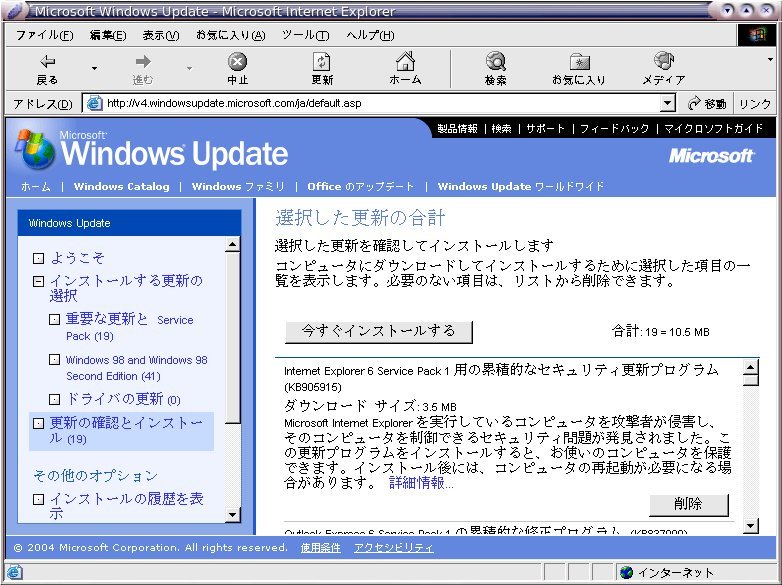Click sidebar scrollbar down arrow
The width and height of the screenshot is (782, 585).
pos(232,515)
